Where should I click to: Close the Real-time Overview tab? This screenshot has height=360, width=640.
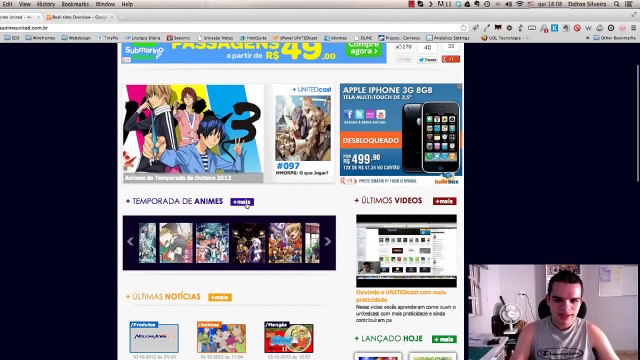tap(111, 17)
